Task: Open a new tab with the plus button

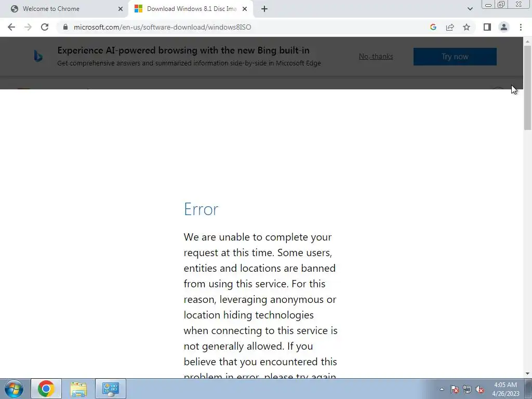Action: click(264, 9)
